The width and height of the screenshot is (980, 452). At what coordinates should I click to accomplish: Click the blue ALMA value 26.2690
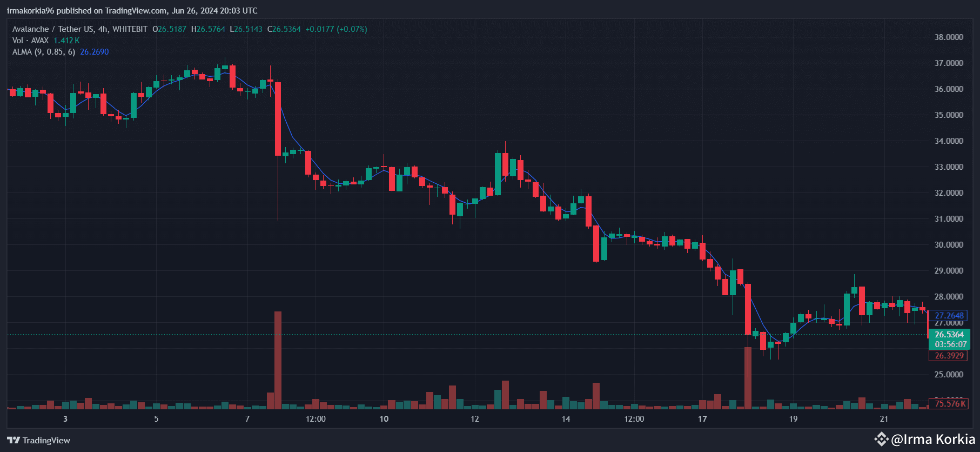tap(95, 52)
